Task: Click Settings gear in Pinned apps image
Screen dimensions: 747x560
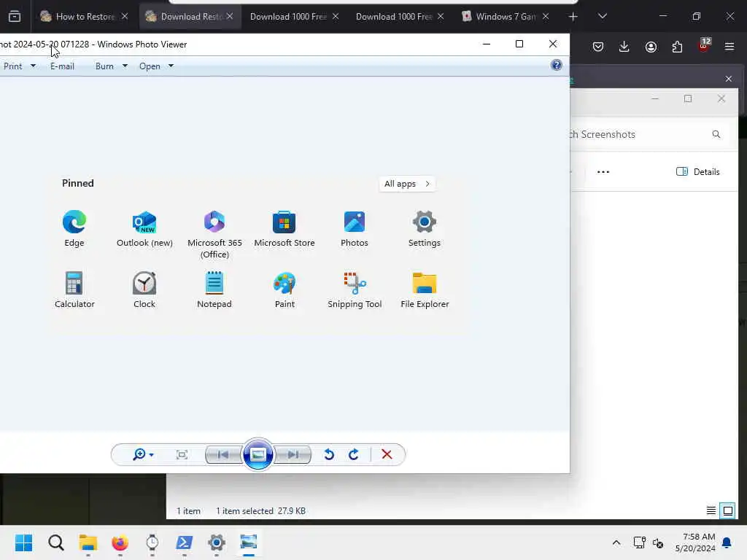Action: [x=425, y=222]
